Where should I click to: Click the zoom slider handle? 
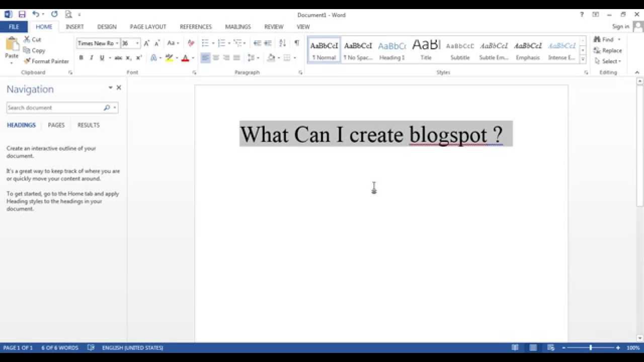[591, 348]
